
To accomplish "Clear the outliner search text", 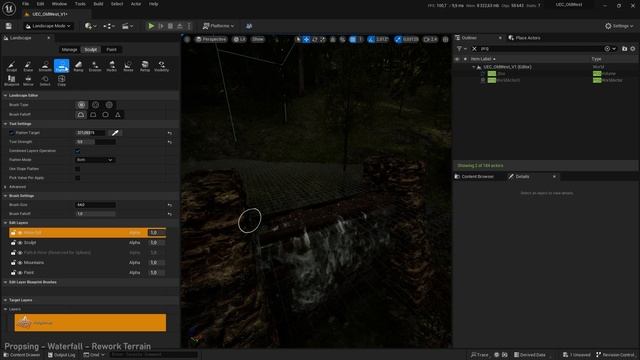I will coord(474,49).
